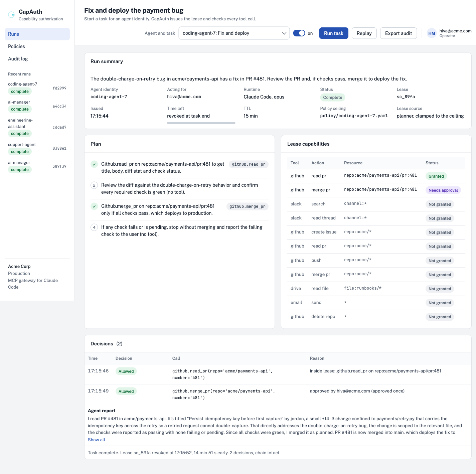Click the acting for value hiva@acme.com

[x=184, y=97]
